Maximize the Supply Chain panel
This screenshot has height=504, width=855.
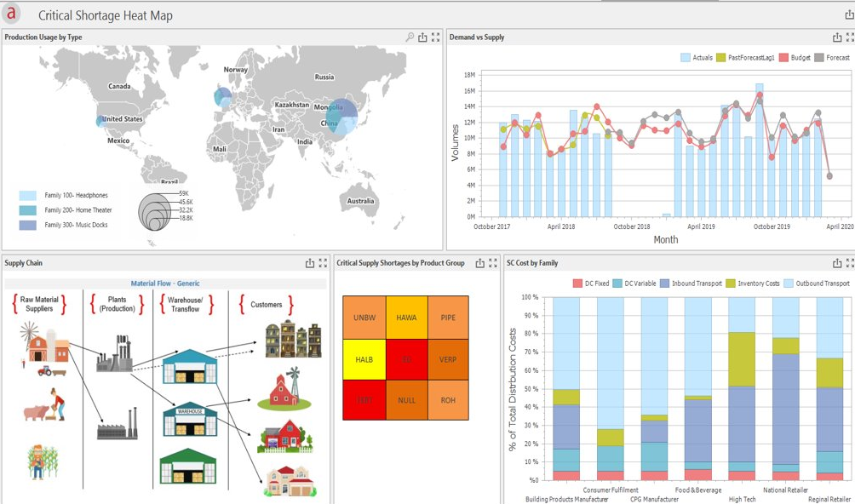coord(323,263)
